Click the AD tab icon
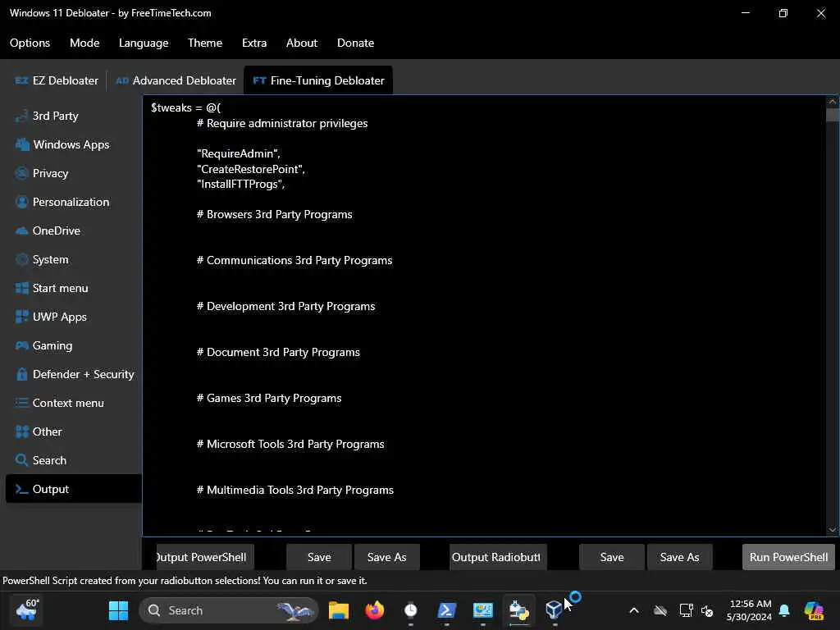This screenshot has height=630, width=840. tap(122, 81)
